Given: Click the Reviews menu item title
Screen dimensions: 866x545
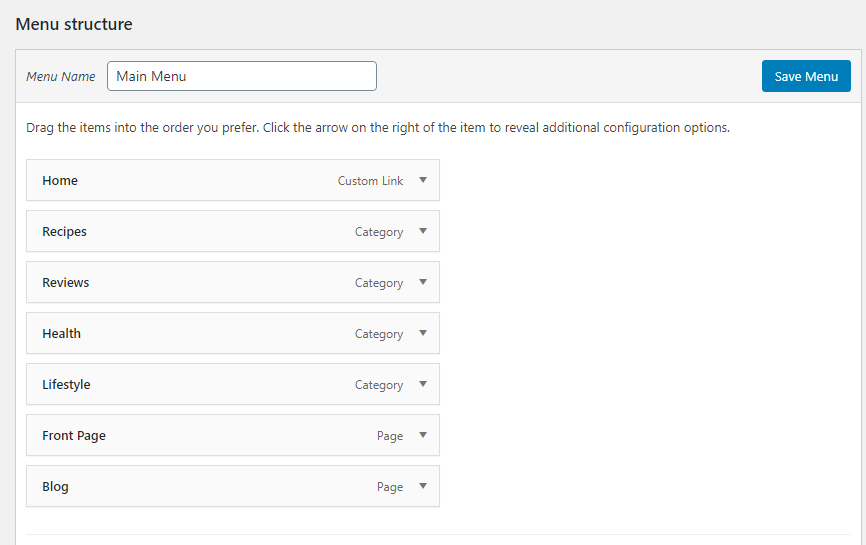Looking at the screenshot, I should [66, 283].
